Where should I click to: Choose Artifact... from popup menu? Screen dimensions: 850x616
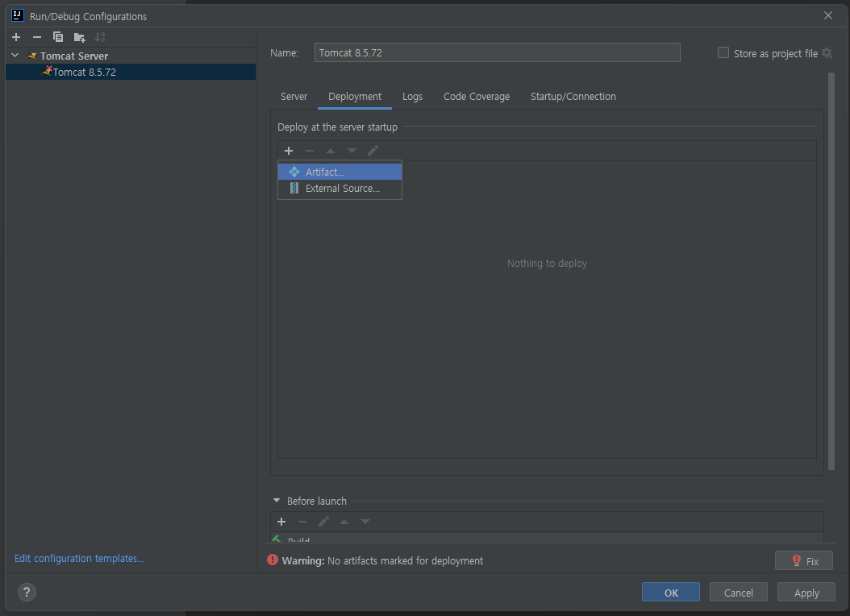tap(340, 172)
